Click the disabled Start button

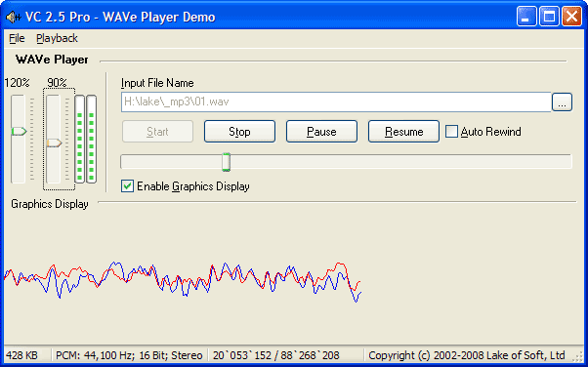pyautogui.click(x=157, y=132)
